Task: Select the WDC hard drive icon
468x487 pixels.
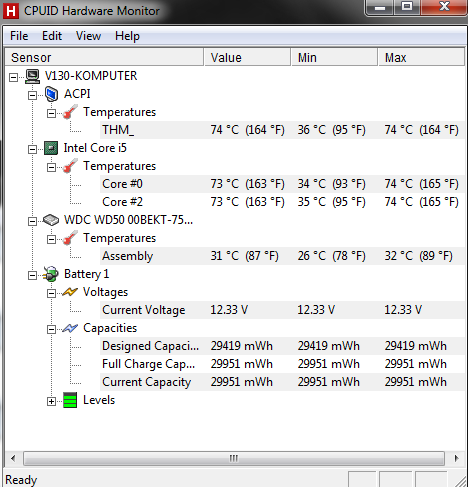Action: [51, 220]
